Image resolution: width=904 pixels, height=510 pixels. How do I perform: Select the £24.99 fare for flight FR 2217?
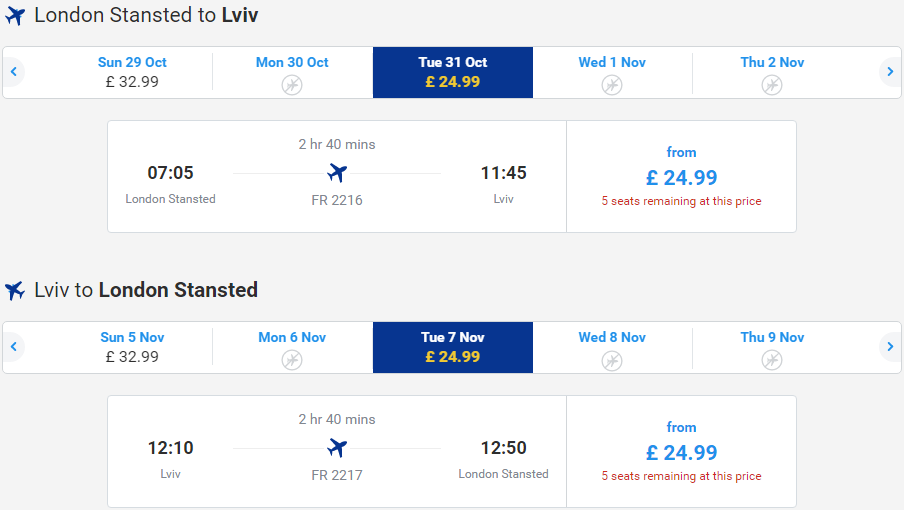coord(681,452)
